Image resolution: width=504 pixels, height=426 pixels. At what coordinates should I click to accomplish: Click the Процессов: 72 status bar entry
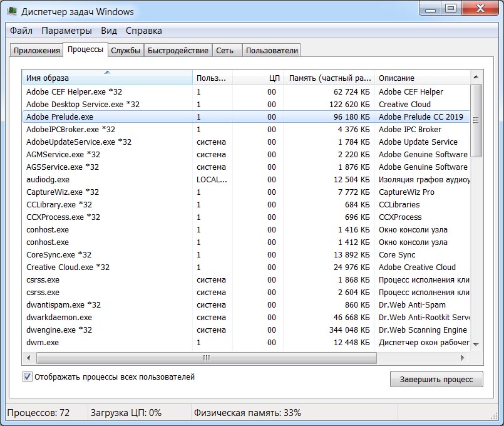pyautogui.click(x=38, y=413)
